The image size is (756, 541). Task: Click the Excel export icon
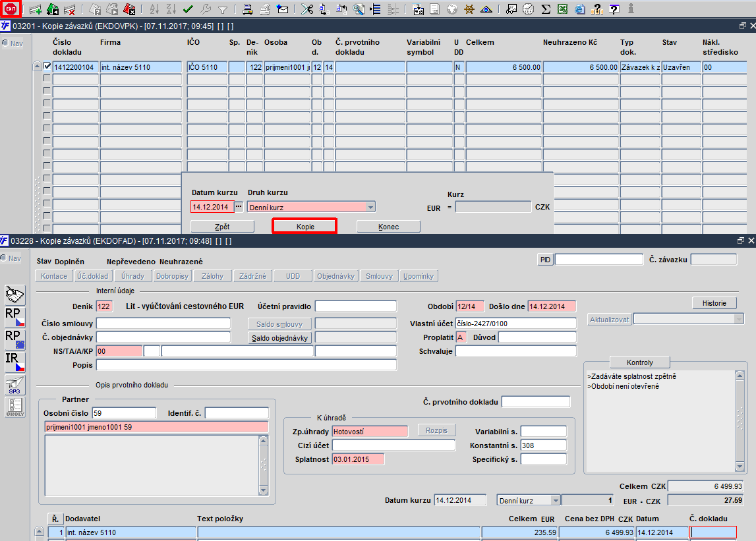563,9
